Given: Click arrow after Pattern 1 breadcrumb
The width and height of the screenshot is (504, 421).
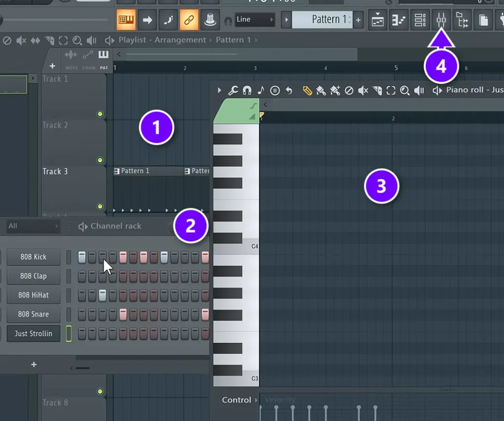Looking at the screenshot, I should (x=256, y=40).
